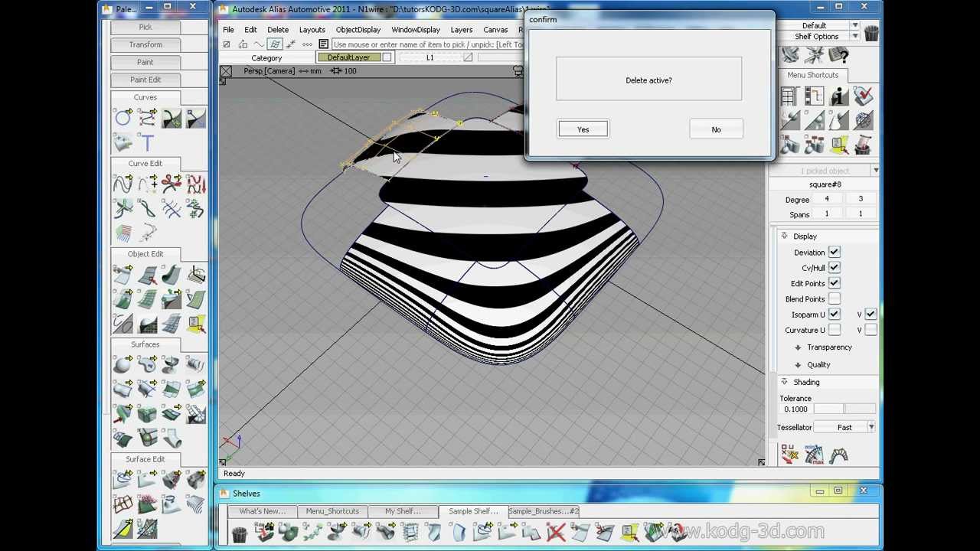Click the DefaultLayer color label

348,57
